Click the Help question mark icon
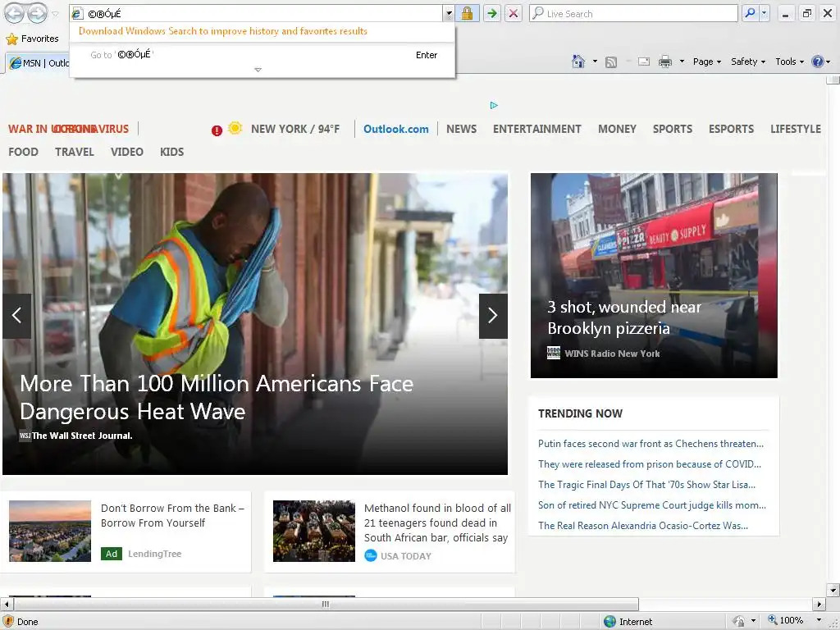 tap(818, 62)
